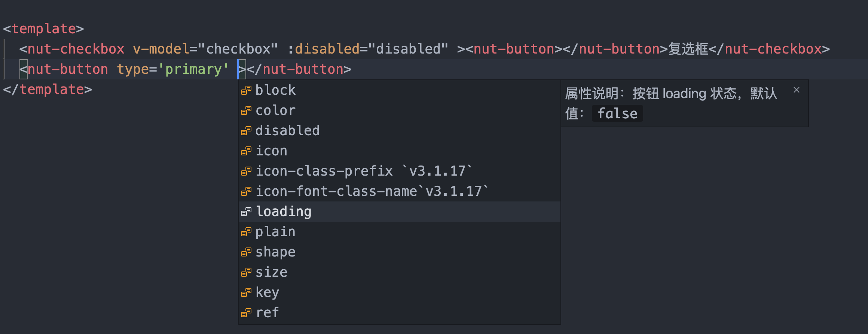Click the property icon beside shape
This screenshot has height=334, width=868.
tap(246, 252)
